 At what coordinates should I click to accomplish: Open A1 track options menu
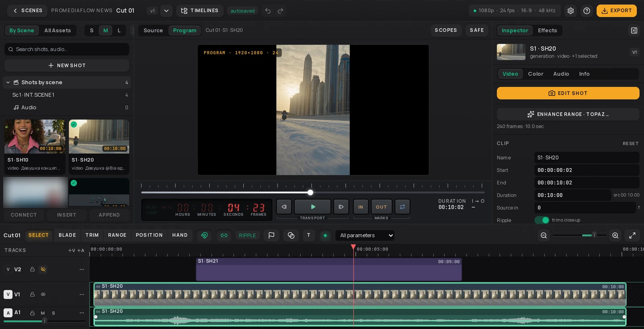point(82,313)
